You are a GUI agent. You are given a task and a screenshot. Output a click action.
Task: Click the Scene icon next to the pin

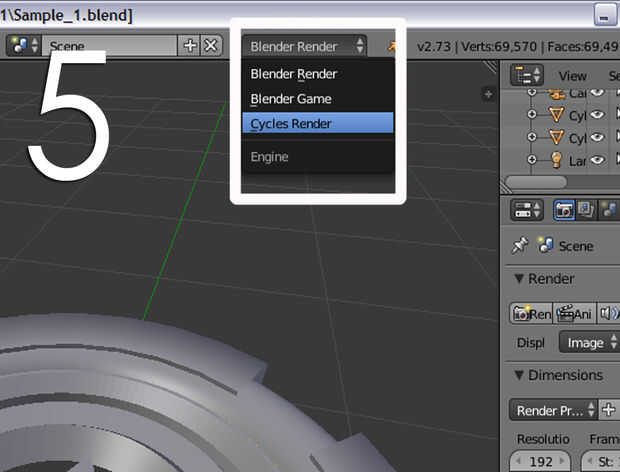(x=545, y=245)
